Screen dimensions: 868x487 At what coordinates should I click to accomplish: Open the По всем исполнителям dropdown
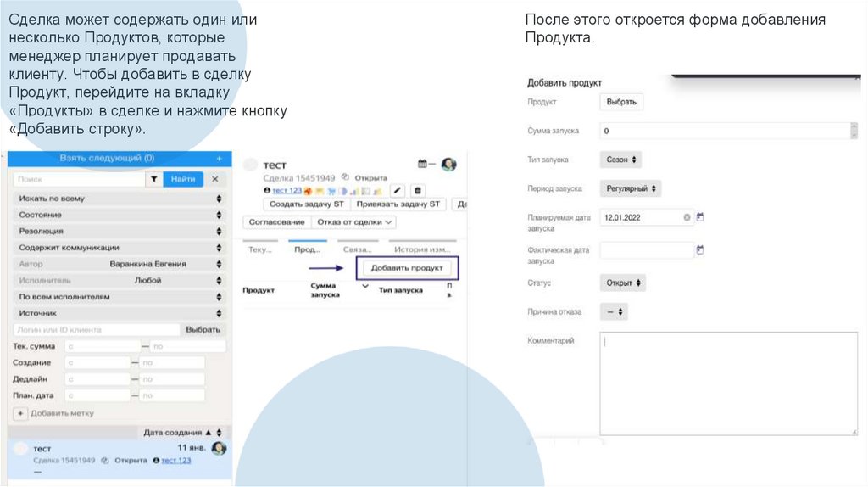pos(120,297)
